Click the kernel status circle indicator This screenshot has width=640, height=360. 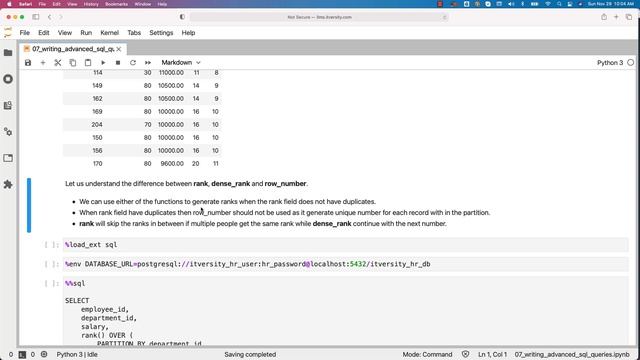631,63
